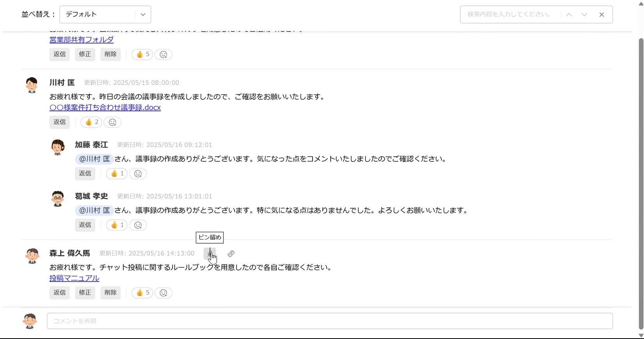Add emoji reaction to 加藤 泰江's reply
The image size is (644, 339).
click(138, 174)
